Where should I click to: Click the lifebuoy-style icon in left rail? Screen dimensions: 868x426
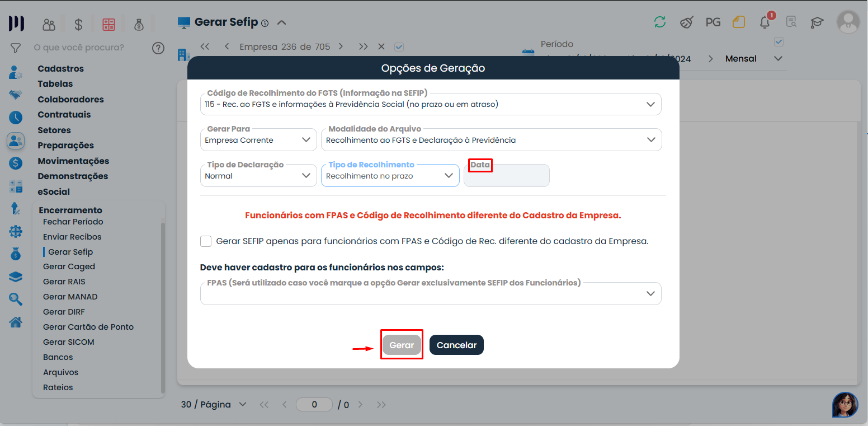[x=16, y=231]
